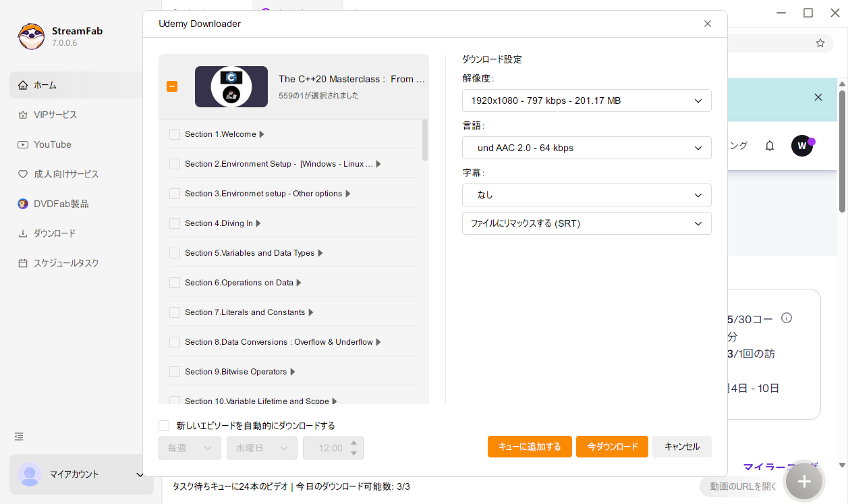Click キューに追加する to queue the download
Viewport: 848px width, 504px height.
click(x=530, y=446)
